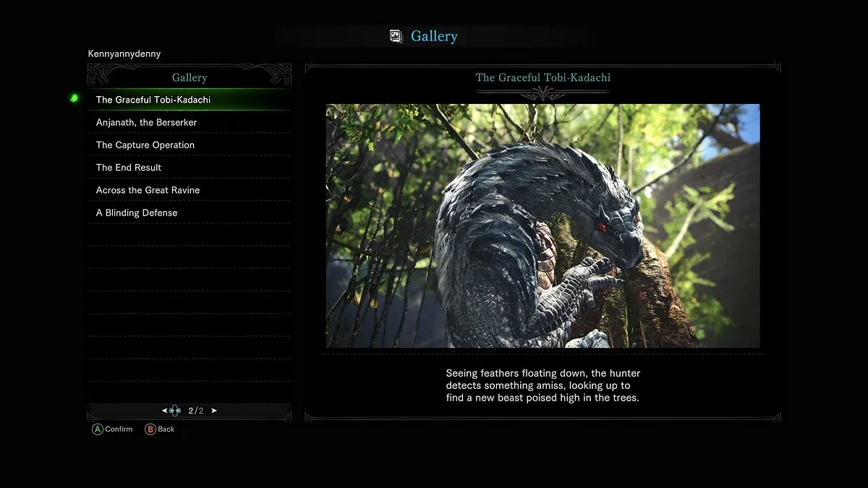
Task: Click the D-pad page icon
Action: (x=175, y=411)
